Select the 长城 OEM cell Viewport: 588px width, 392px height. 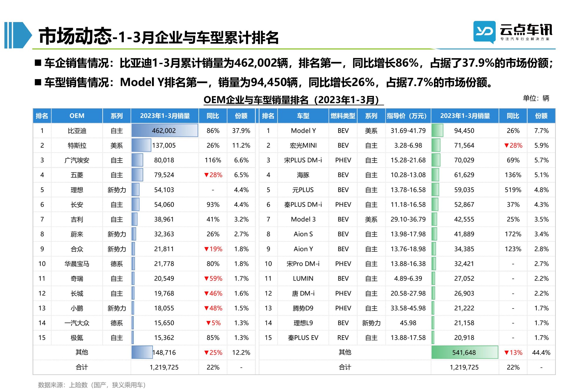click(77, 293)
